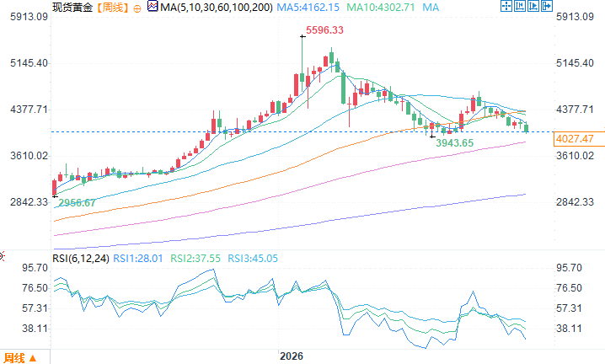The height and width of the screenshot is (364, 605).
Task: Click the 3943.65 low price marker
Action: point(454,143)
